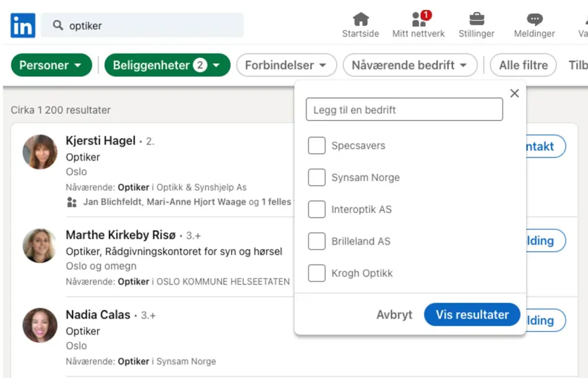Expand the Forbindelser filter dropdown

tap(286, 65)
